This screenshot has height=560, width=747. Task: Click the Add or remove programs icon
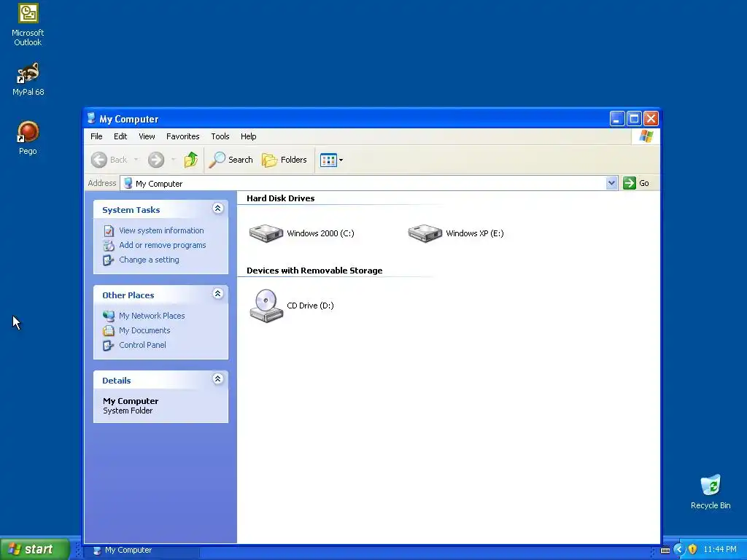click(109, 246)
